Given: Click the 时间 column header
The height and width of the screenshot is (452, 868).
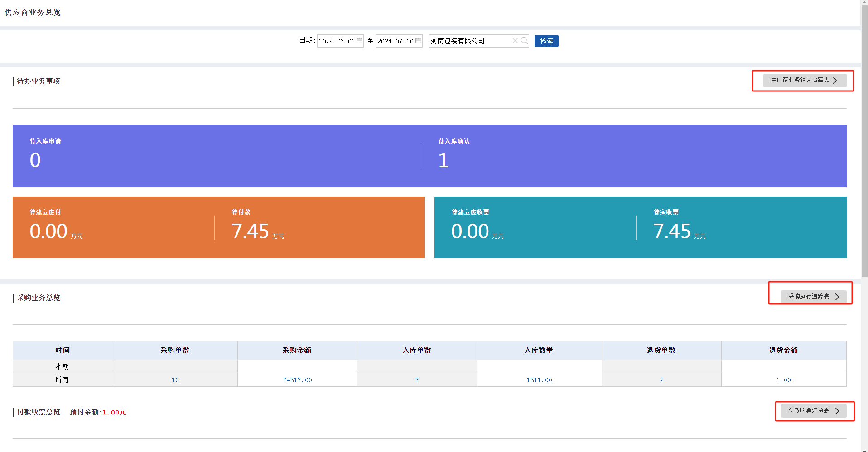Looking at the screenshot, I should (x=63, y=350).
